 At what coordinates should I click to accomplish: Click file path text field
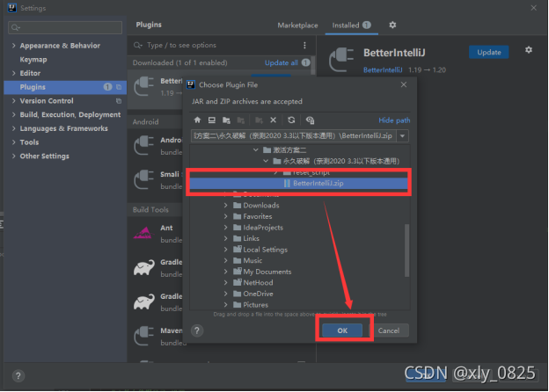[294, 135]
